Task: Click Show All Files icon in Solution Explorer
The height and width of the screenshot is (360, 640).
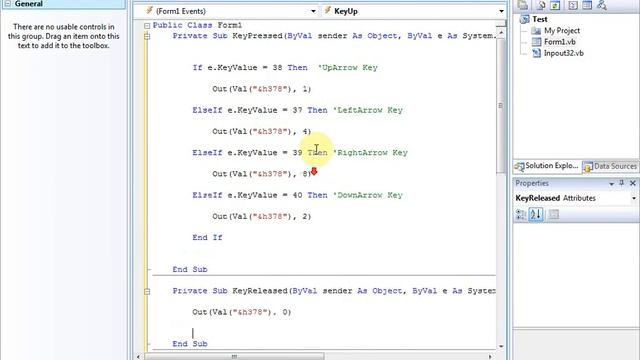Action: click(541, 5)
